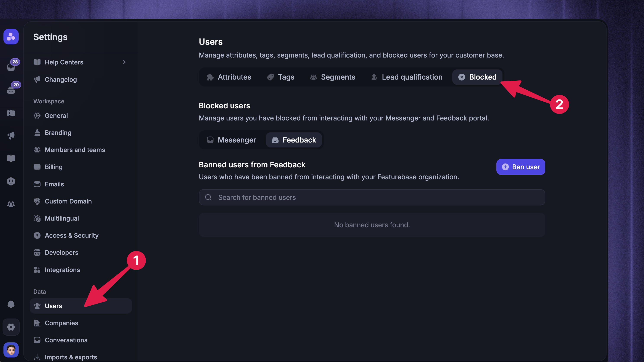This screenshot has height=362, width=644.
Task: Expand the Help Centers chevron
Action: click(x=124, y=62)
